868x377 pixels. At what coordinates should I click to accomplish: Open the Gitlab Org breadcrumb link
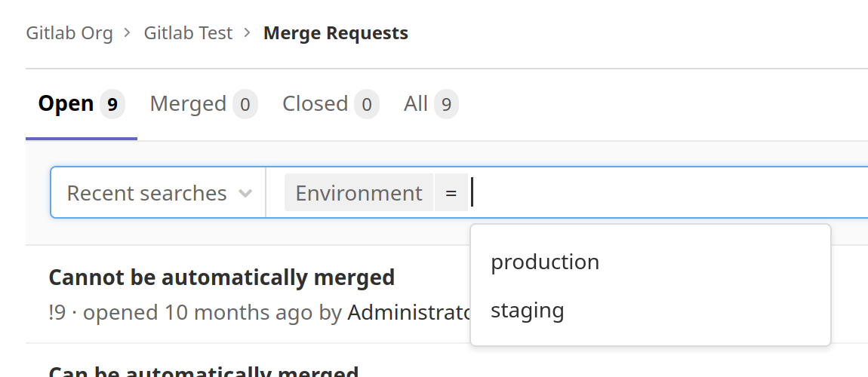[x=69, y=33]
